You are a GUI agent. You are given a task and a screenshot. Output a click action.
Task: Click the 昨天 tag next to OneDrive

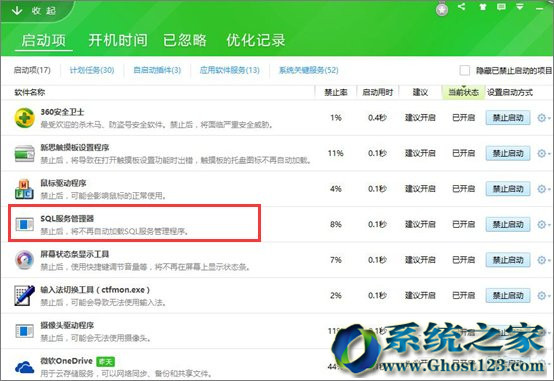click(105, 361)
